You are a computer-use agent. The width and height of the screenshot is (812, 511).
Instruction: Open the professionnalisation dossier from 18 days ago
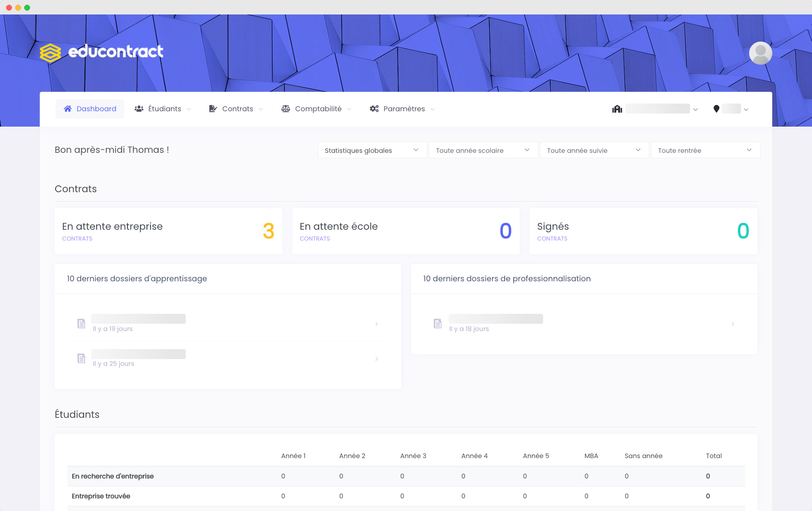(x=584, y=324)
